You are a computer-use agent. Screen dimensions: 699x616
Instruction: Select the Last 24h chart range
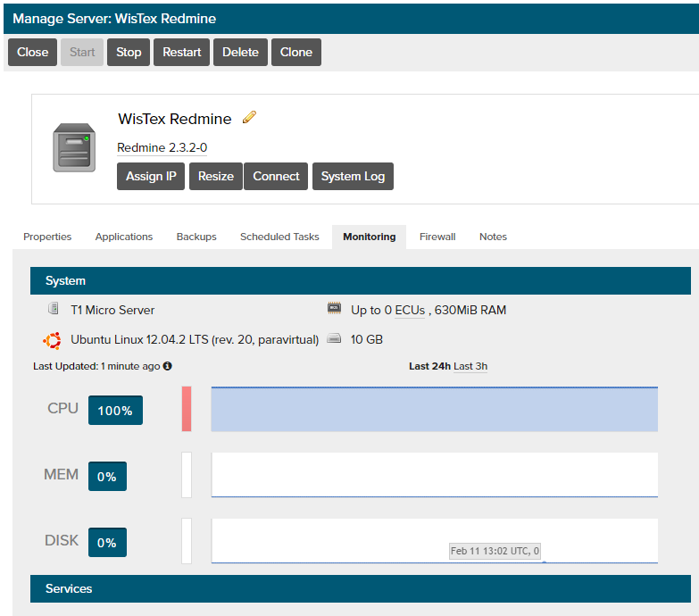tap(429, 366)
